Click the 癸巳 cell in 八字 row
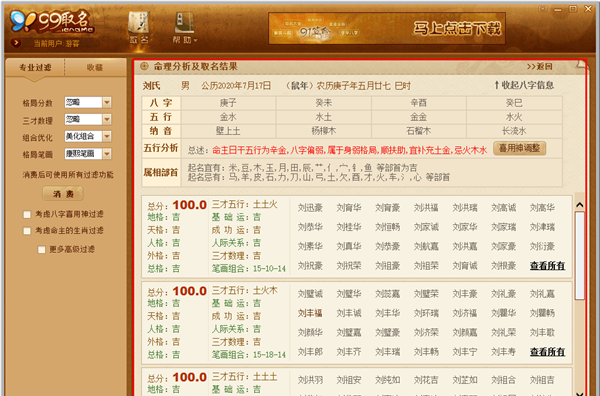 [x=514, y=103]
